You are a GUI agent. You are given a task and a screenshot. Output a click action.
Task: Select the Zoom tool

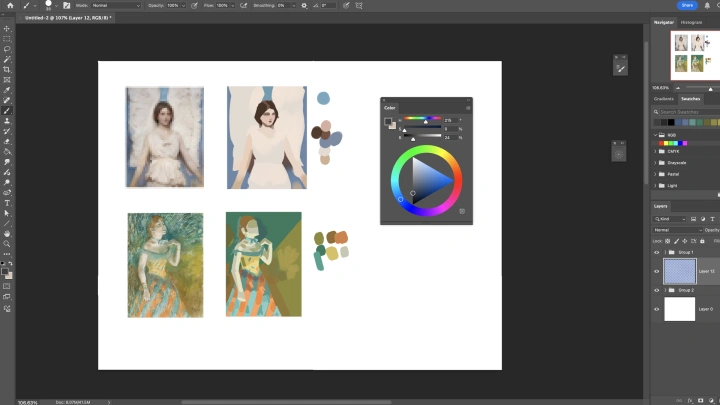[x=7, y=244]
